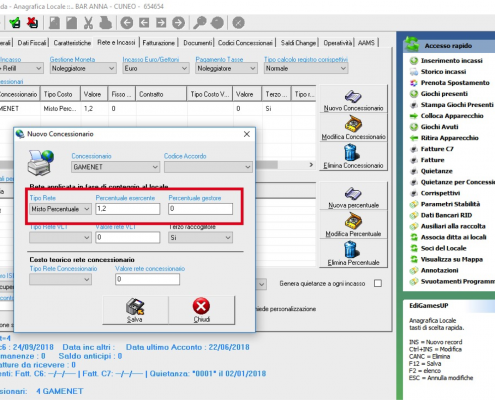Open Fatture C7 shortcut

tap(437, 149)
